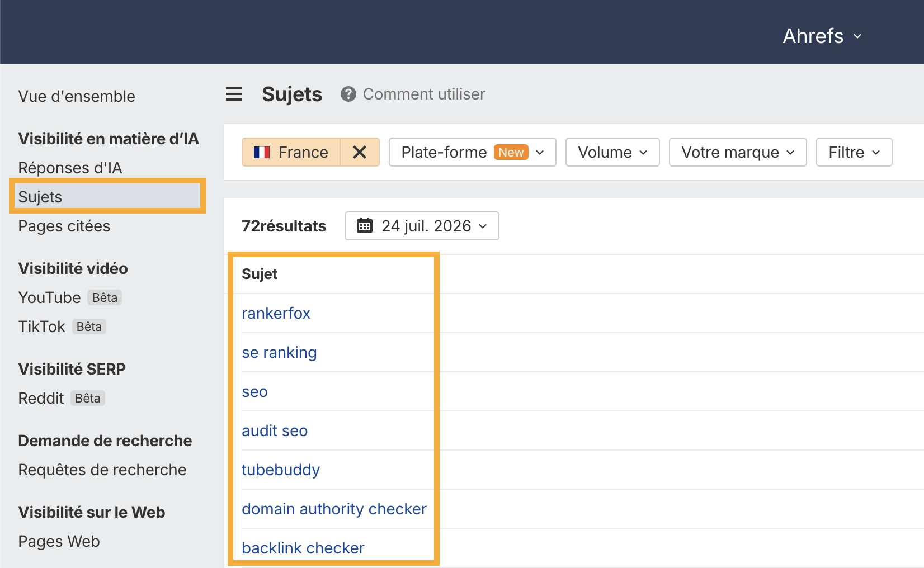Click the Comment utiliser link
Screen dimensions: 924x568
coord(424,94)
